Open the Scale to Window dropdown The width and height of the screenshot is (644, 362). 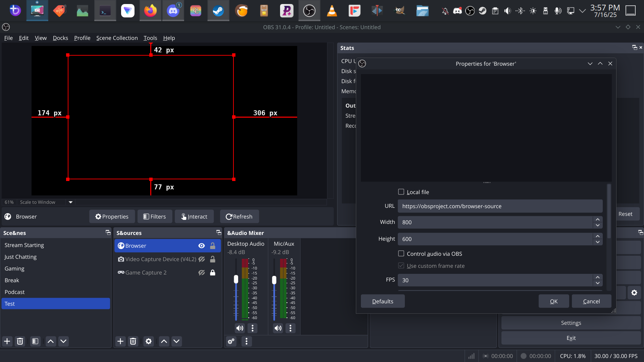tap(70, 202)
